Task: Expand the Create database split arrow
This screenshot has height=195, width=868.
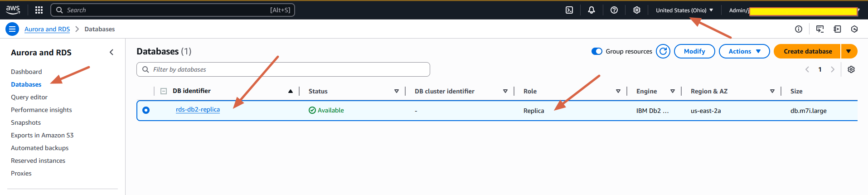Action: point(849,51)
